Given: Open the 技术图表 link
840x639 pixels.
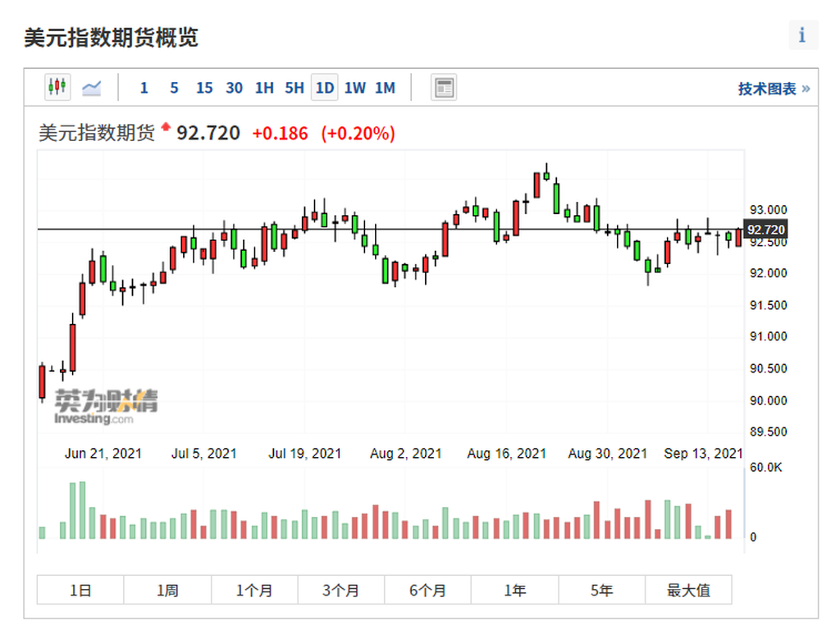Looking at the screenshot, I should point(774,89).
